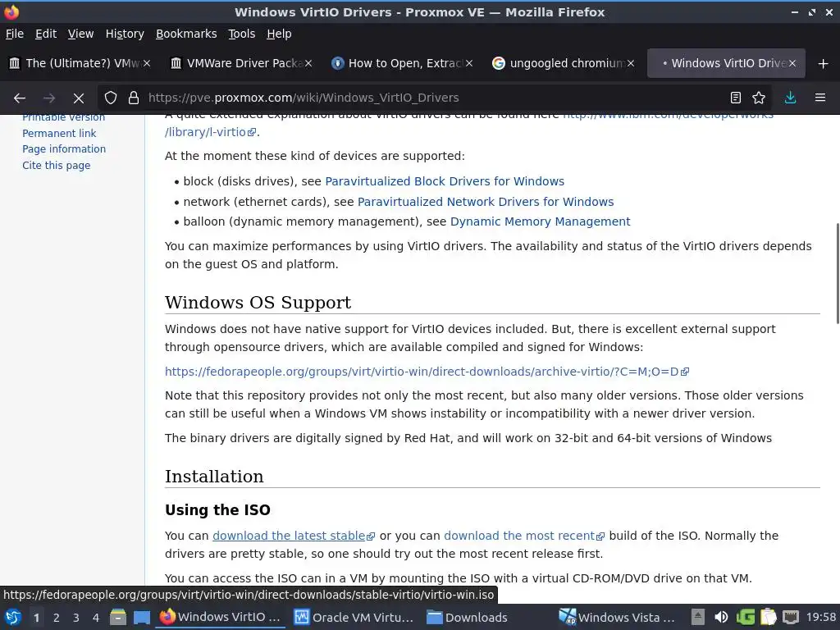Image resolution: width=840 pixels, height=630 pixels.
Task: Click the page vertical scrollbar thumb
Action: 838,273
